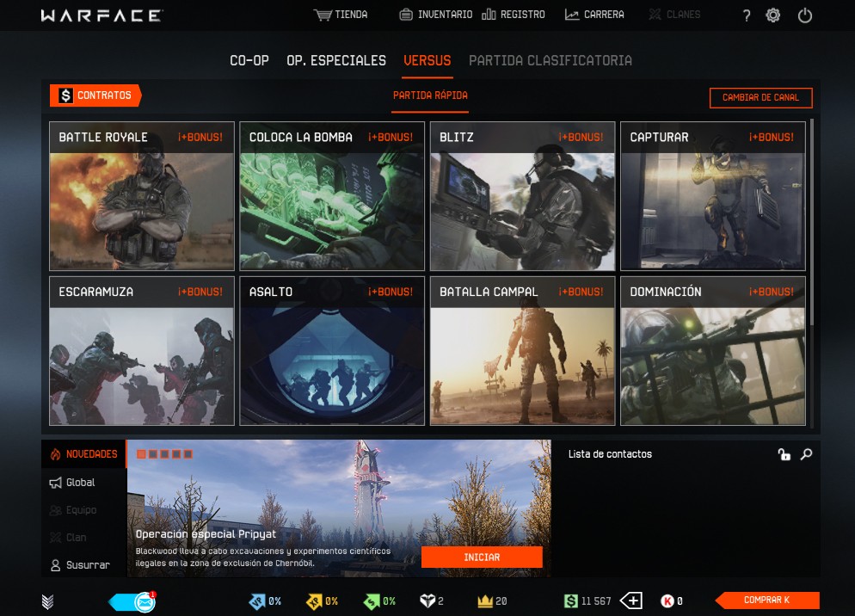Toggle the contact list lock icon
The width and height of the screenshot is (855, 616).
pos(784,454)
